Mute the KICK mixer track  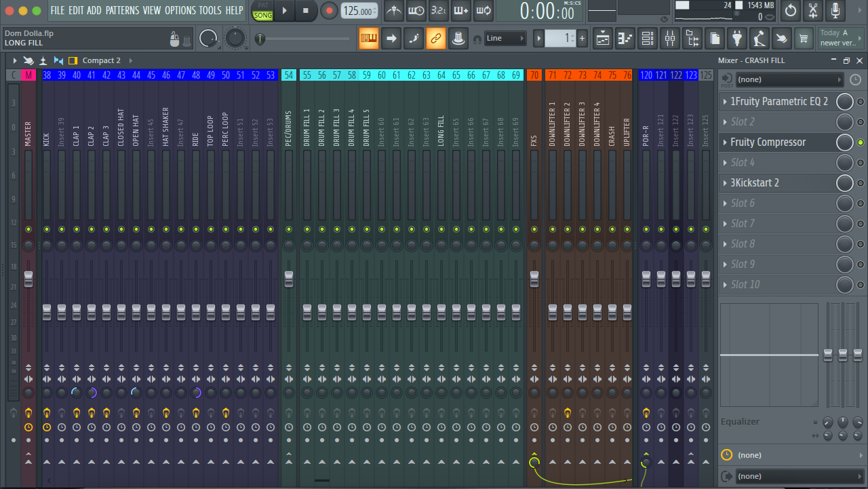click(x=47, y=229)
